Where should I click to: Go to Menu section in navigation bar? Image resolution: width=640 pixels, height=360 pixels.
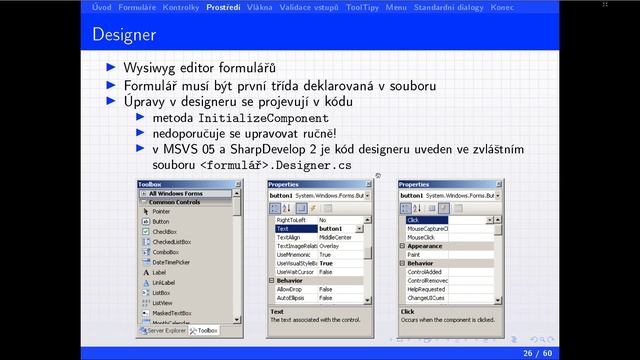click(396, 7)
